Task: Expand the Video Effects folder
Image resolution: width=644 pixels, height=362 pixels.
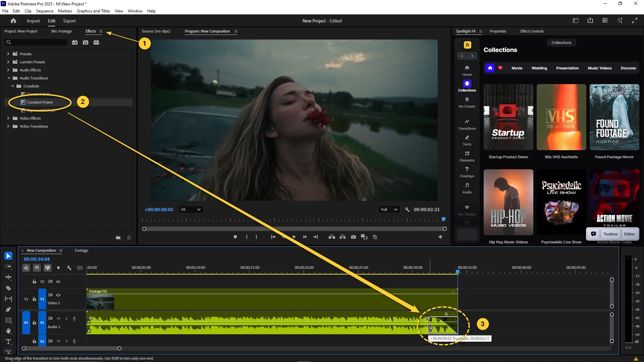Action: (x=8, y=118)
